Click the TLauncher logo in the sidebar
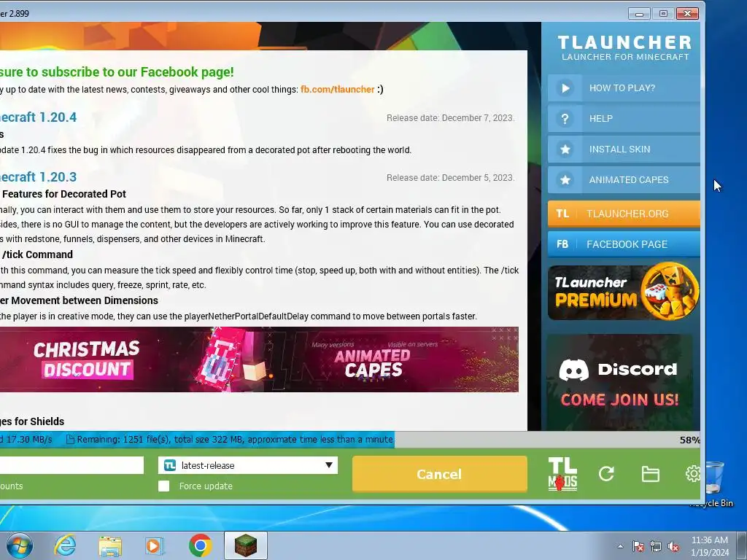 coord(624,47)
